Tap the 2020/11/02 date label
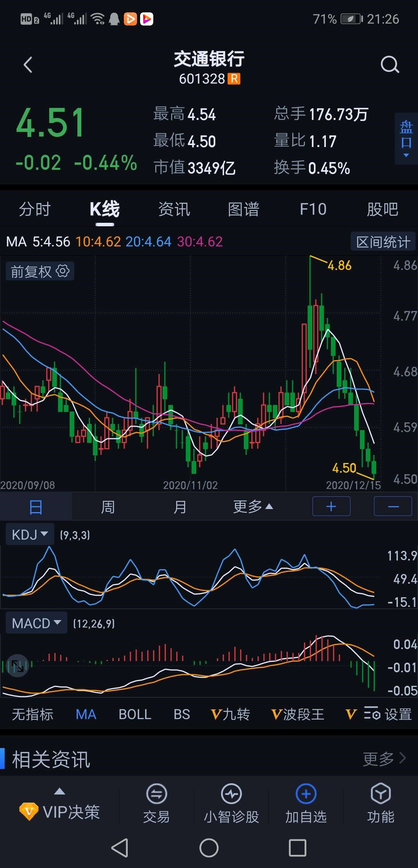This screenshot has height=868, width=418. [190, 485]
